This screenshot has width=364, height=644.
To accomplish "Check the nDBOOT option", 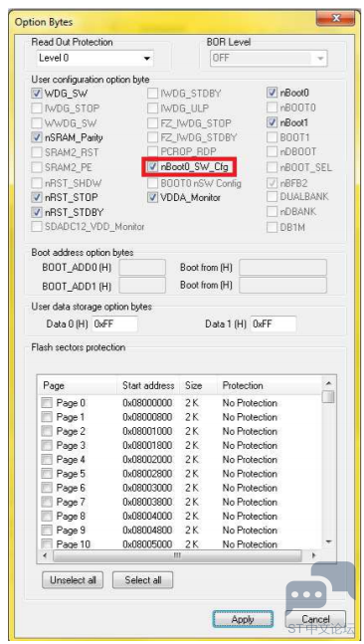I will point(272,152).
